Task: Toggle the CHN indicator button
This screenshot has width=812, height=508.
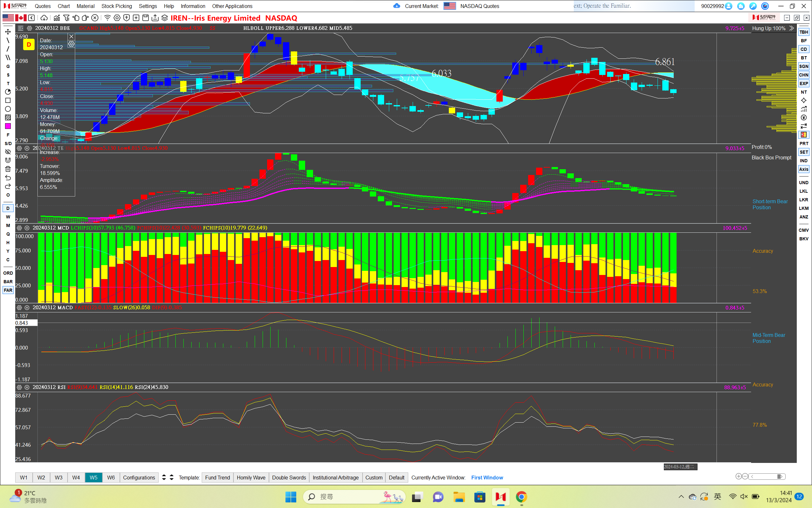Action: point(804,75)
